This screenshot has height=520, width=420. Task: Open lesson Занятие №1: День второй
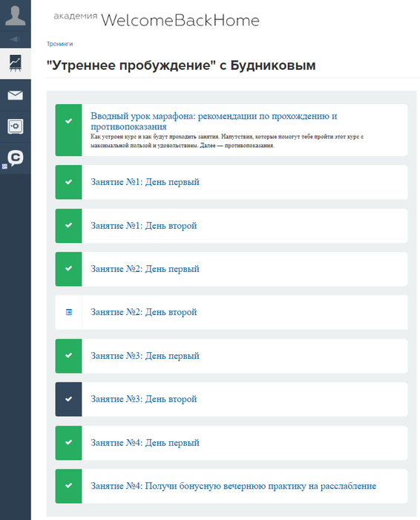144,226
